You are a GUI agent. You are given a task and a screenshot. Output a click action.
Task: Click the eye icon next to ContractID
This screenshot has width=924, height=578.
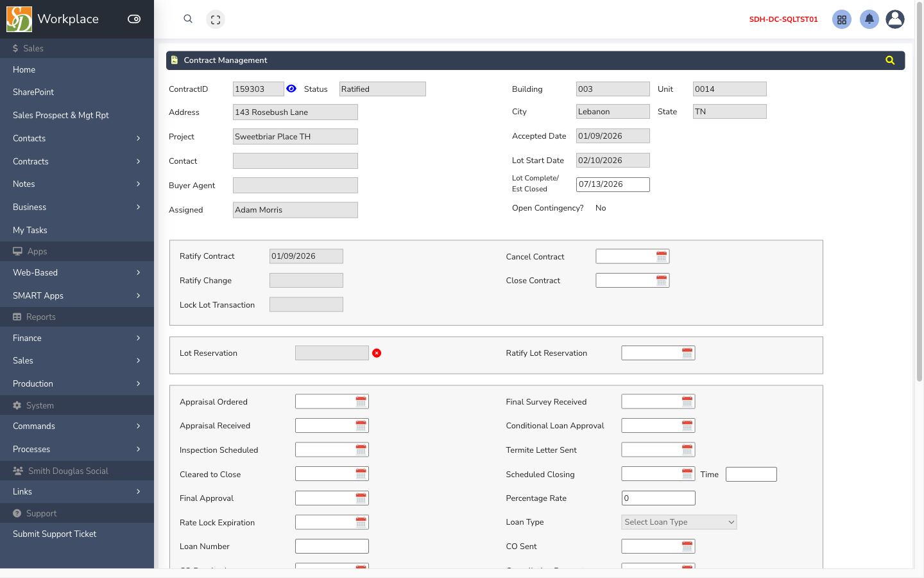click(x=291, y=89)
